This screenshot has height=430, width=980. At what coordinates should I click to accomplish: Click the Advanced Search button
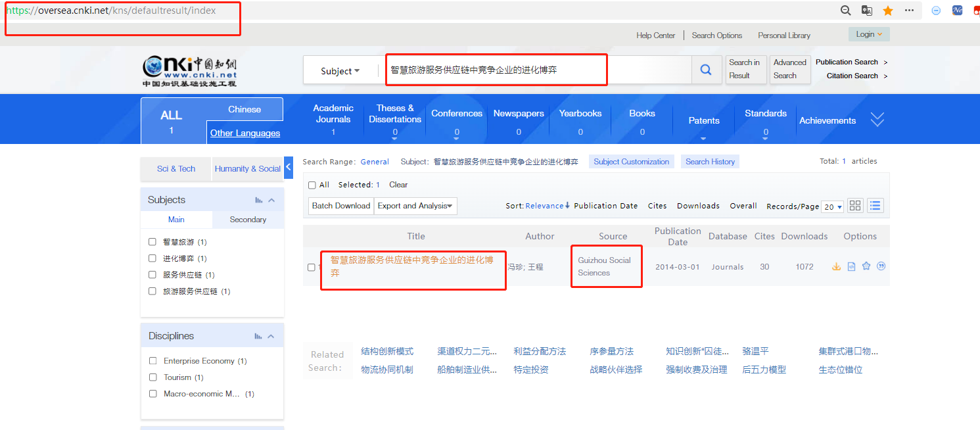[790, 69]
